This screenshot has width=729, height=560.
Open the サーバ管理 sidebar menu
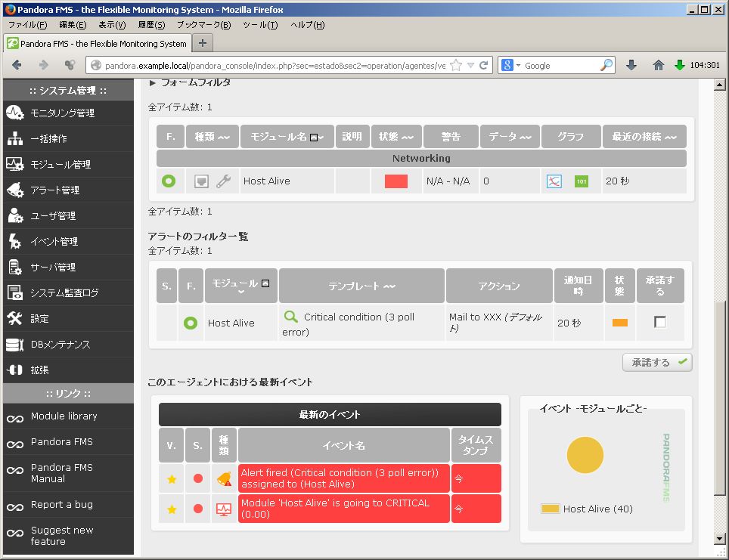(68, 268)
